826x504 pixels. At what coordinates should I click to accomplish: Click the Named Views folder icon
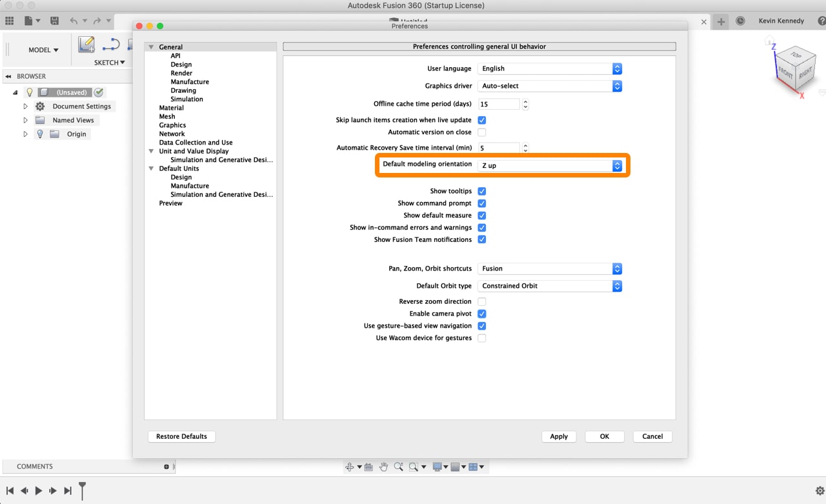point(40,120)
